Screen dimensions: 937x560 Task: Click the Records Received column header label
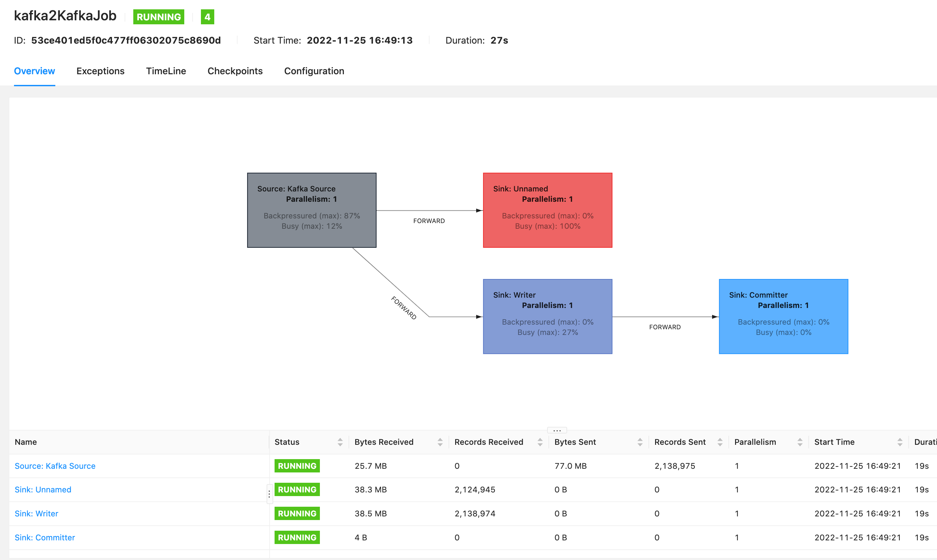(489, 442)
